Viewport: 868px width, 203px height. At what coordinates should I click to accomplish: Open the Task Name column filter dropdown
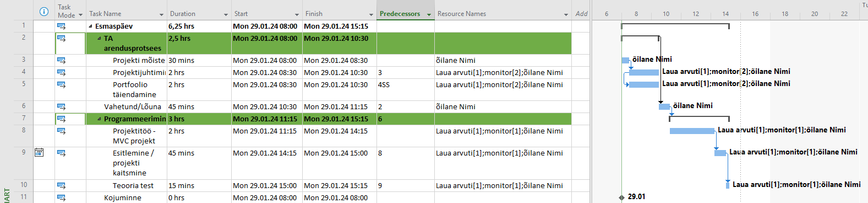click(x=161, y=15)
